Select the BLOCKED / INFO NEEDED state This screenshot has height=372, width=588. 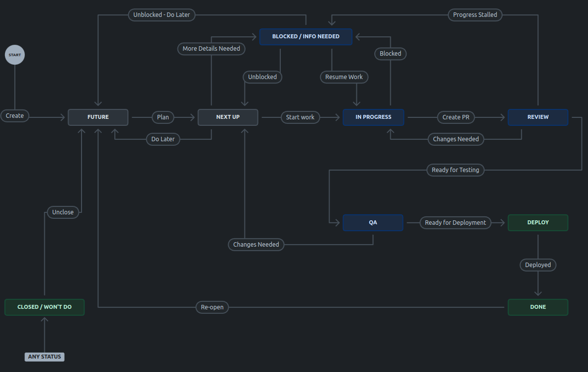point(306,36)
